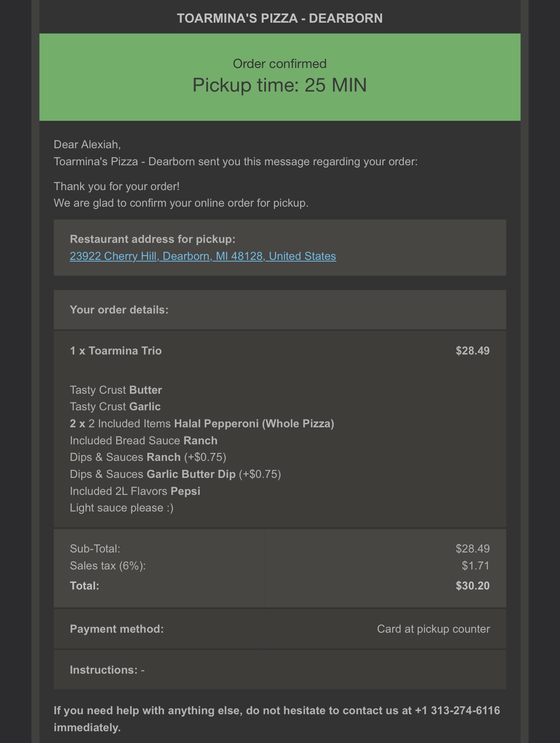
Task: Open the restaurant address link
Action: (x=203, y=256)
